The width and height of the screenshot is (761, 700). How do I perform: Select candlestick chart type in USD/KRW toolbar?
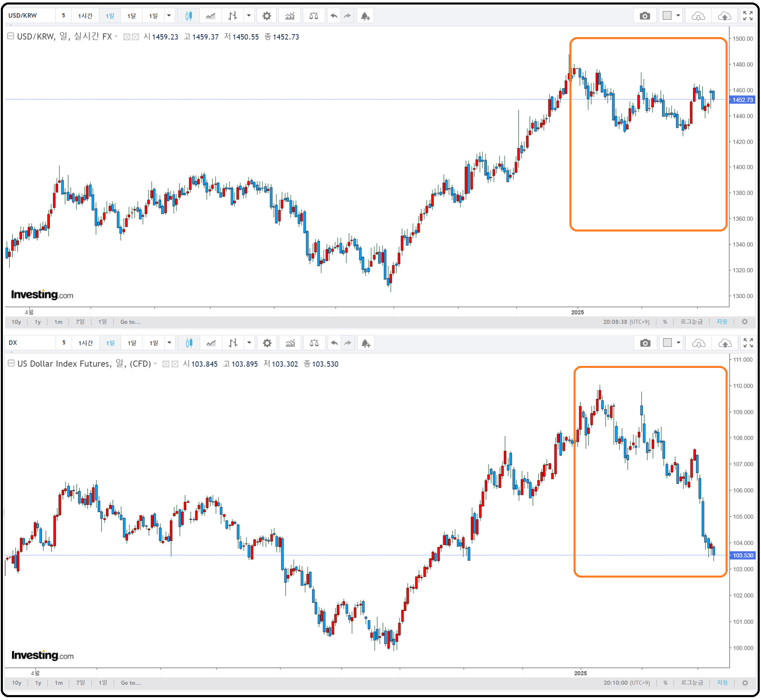click(189, 16)
